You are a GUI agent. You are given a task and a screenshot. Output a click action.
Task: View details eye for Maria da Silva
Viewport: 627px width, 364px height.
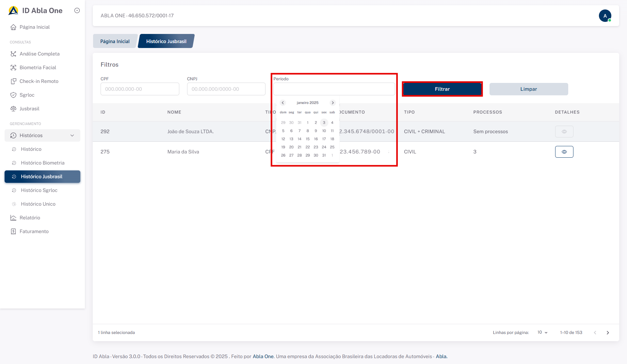point(564,152)
